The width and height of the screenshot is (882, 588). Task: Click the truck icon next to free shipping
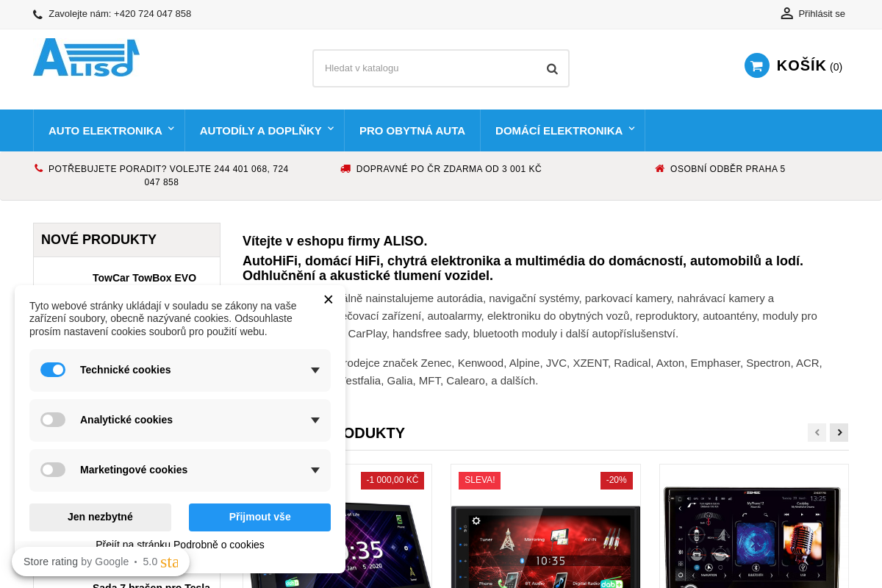(x=345, y=168)
